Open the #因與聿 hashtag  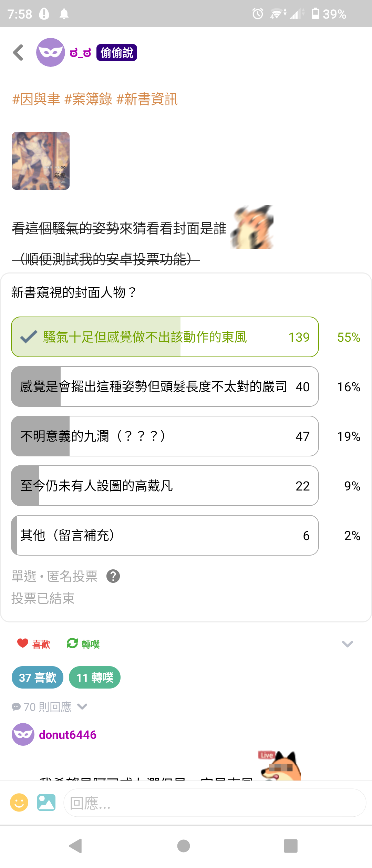coord(36,99)
